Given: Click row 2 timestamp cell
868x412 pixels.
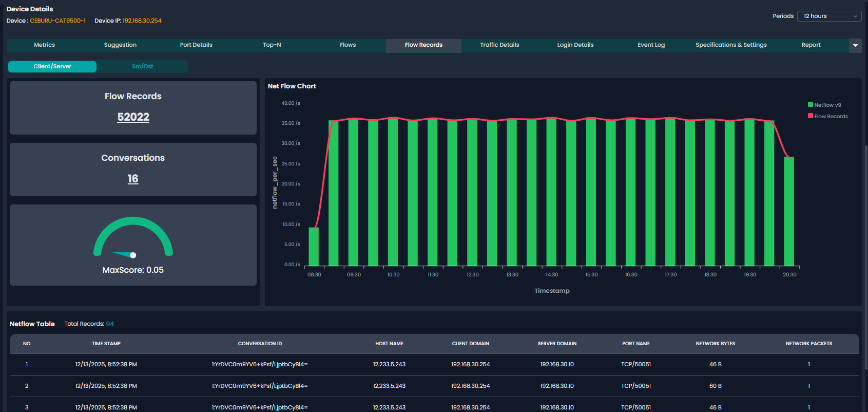Looking at the screenshot, I should pyautogui.click(x=106, y=386).
